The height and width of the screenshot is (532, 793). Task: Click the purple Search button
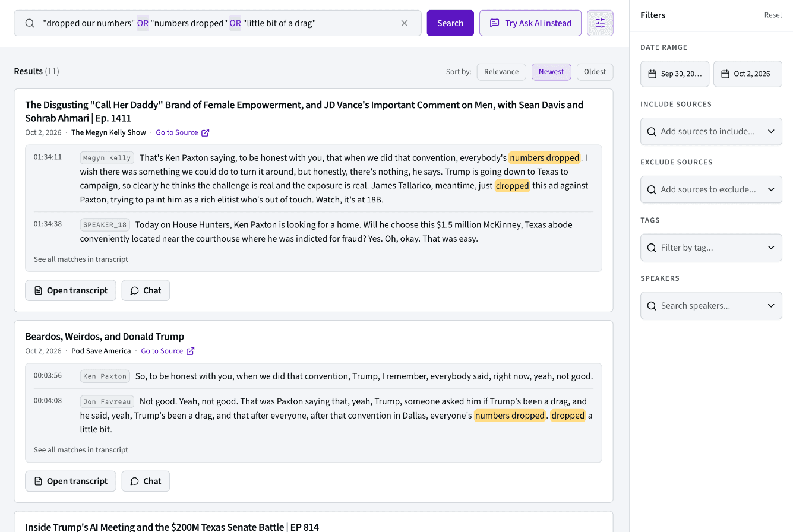click(x=450, y=23)
